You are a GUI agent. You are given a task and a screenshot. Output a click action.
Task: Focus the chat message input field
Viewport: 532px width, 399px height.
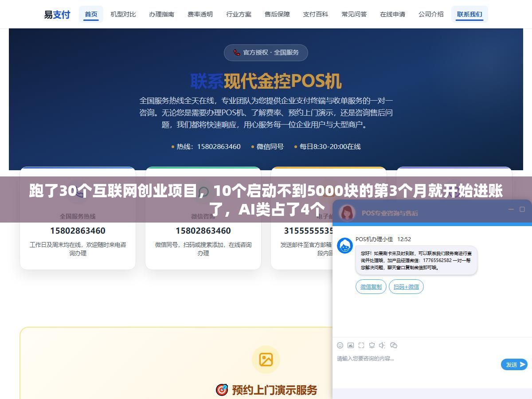coord(417,364)
